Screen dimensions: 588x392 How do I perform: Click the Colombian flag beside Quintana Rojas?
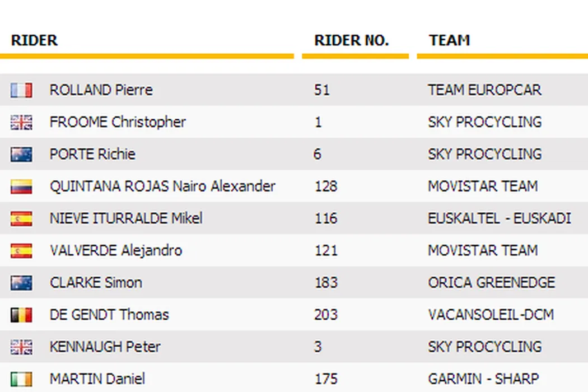21,186
